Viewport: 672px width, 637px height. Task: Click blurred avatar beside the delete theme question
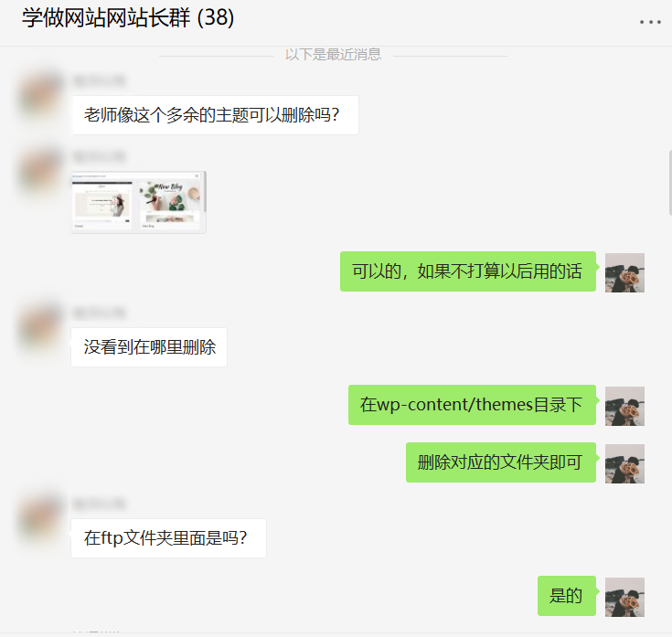tap(40, 96)
